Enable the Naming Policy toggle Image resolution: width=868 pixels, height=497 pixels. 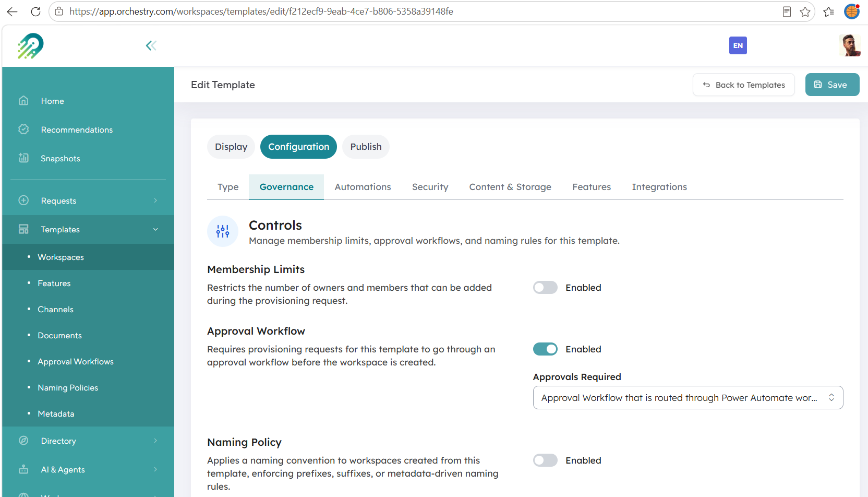coord(545,460)
